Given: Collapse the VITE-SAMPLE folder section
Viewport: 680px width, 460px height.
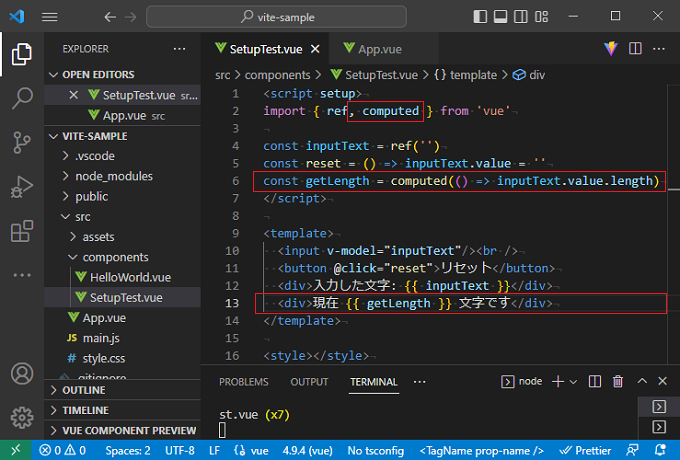Looking at the screenshot, I should click(x=122, y=136).
